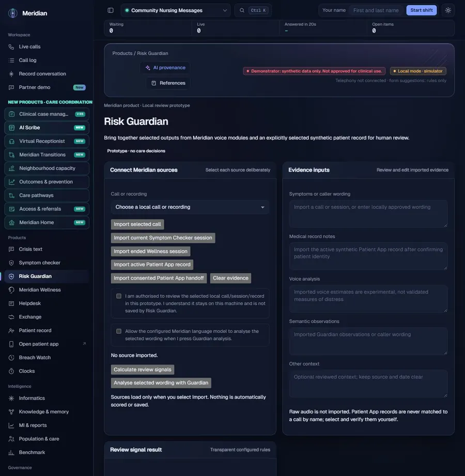Click the Outcomes & prevention trend icon
Viewport: 465px width, 476px height.
[x=11, y=182]
